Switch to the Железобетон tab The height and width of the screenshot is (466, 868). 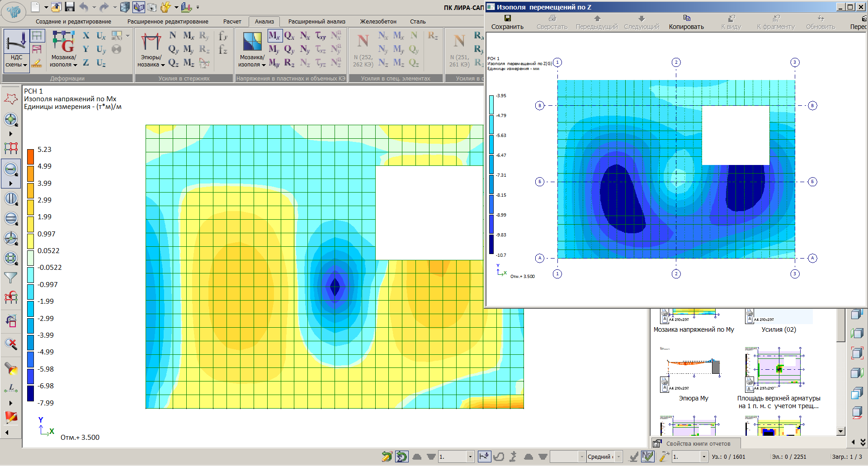[x=378, y=21]
